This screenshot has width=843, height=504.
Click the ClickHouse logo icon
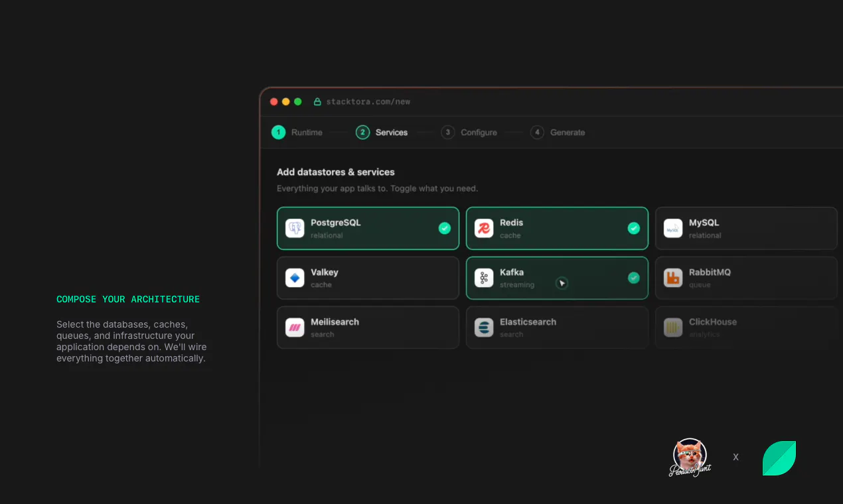[x=673, y=328]
